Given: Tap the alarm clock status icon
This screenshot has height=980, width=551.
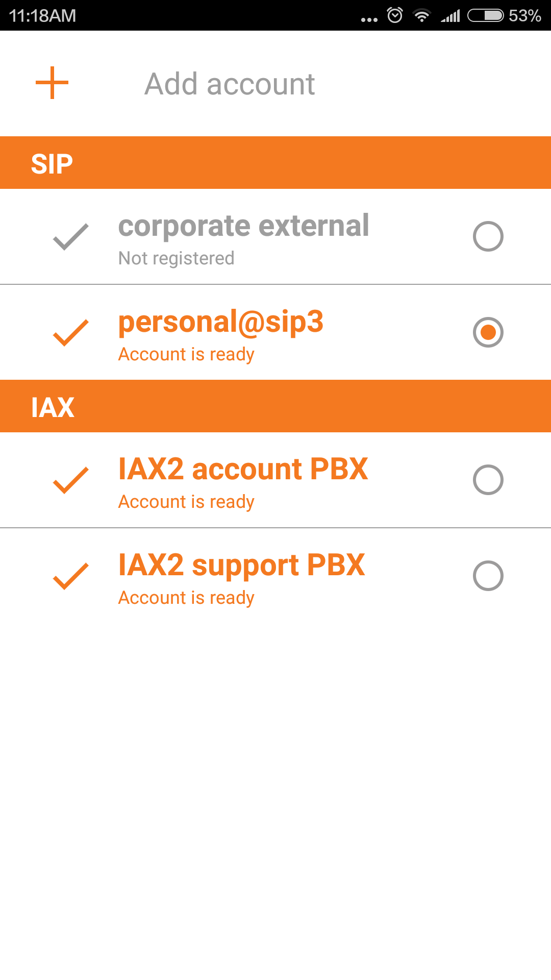Looking at the screenshot, I should click(395, 15).
